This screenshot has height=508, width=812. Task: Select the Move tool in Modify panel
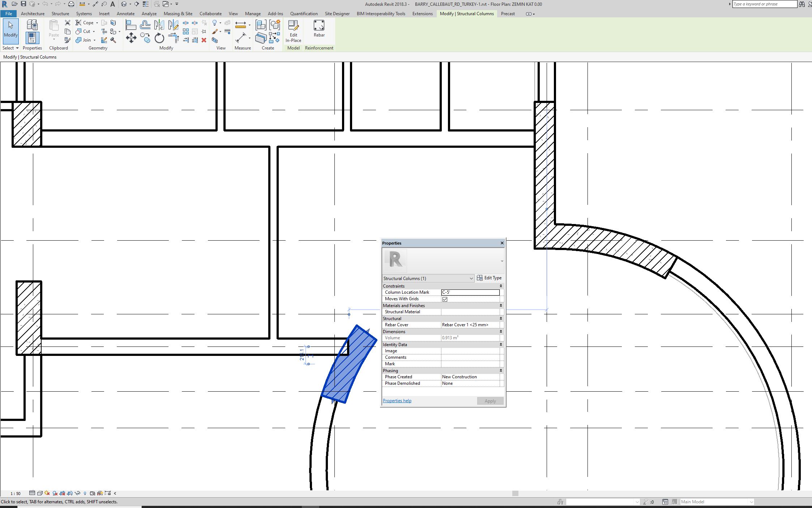(x=131, y=38)
